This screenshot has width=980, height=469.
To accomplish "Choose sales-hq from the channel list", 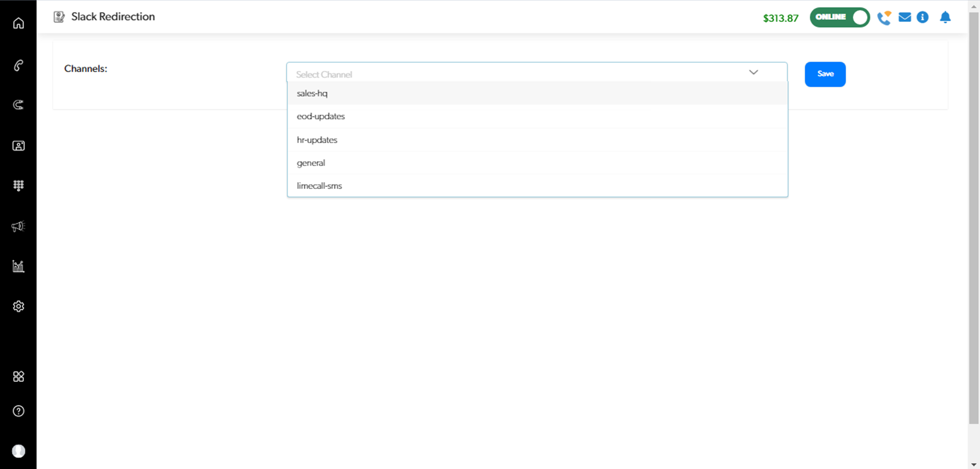I will point(312,93).
